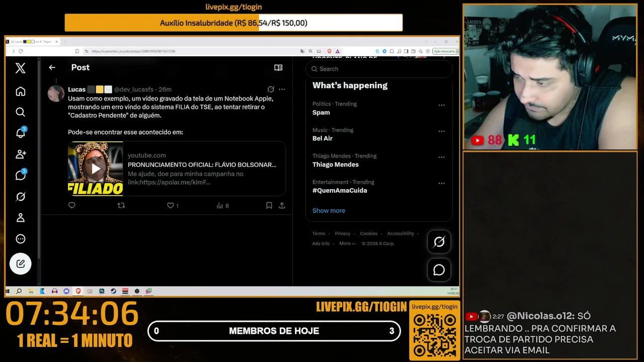Open the Ads Info footer link
Viewport: 644px width, 362px height.
tap(321, 243)
